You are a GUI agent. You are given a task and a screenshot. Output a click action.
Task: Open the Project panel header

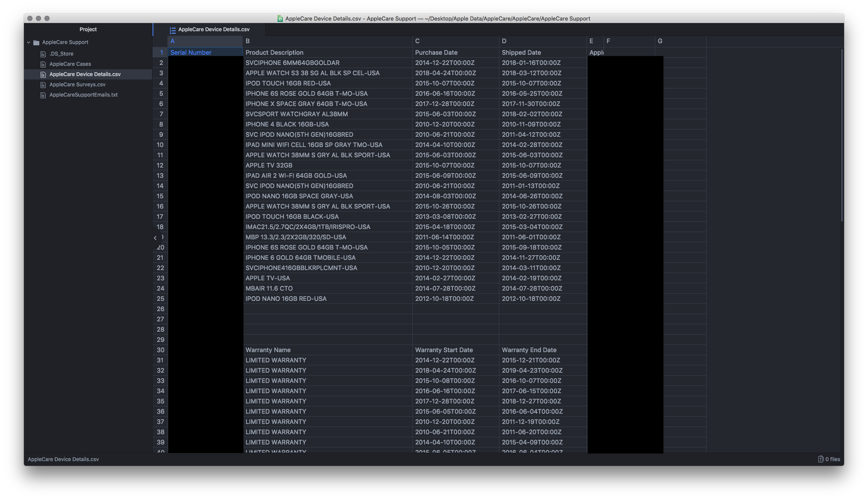point(88,29)
